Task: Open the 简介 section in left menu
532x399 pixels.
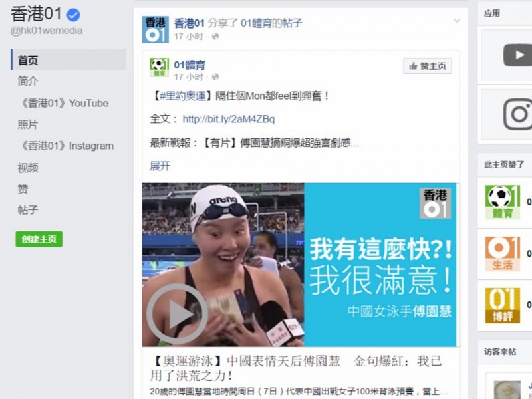Action: pyautogui.click(x=28, y=81)
